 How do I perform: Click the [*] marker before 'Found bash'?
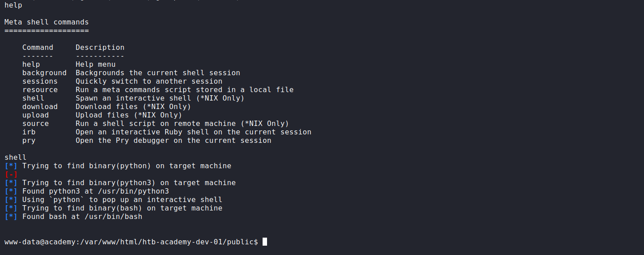[11, 217]
